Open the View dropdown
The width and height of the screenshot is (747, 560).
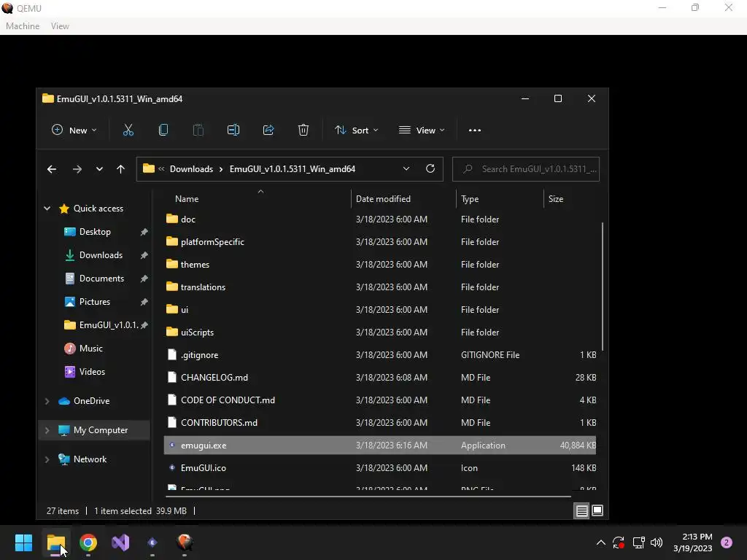(422, 130)
